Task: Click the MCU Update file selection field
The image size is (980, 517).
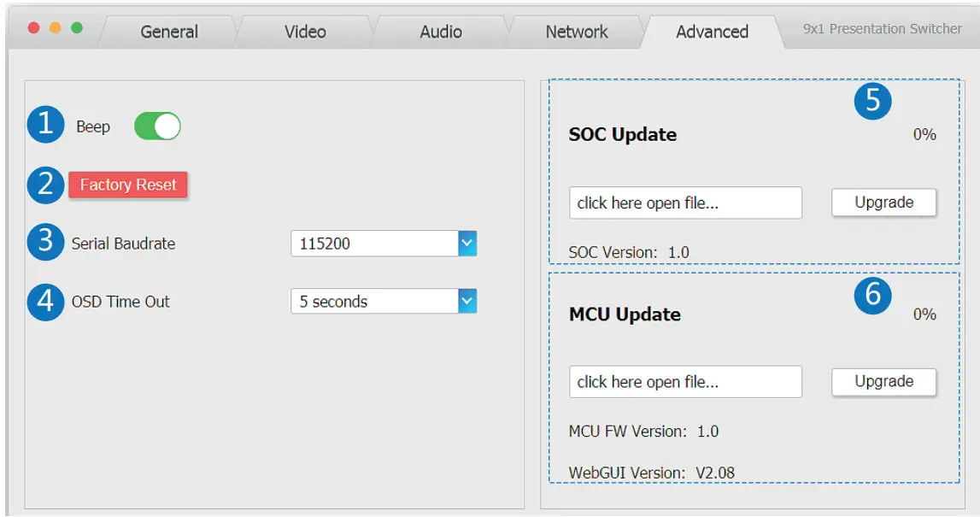Action: click(685, 381)
